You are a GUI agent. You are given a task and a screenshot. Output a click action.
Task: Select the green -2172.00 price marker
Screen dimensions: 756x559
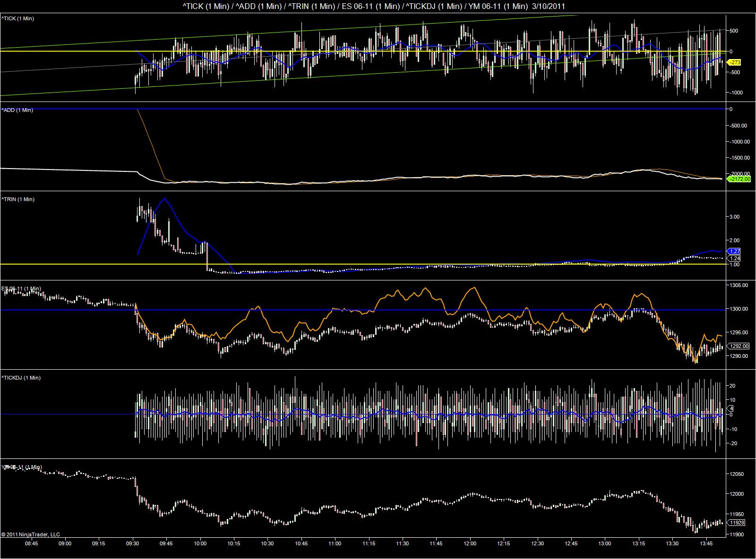[x=739, y=179]
